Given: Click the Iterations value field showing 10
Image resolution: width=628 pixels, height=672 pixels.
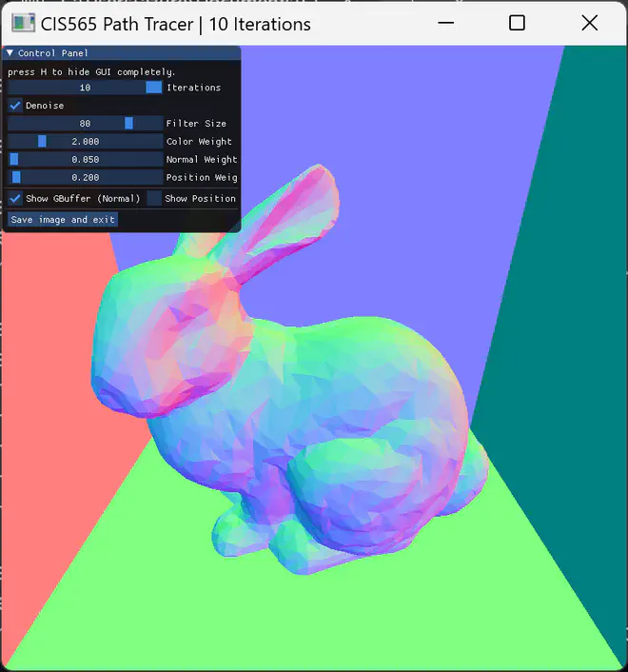Looking at the screenshot, I should point(85,88).
